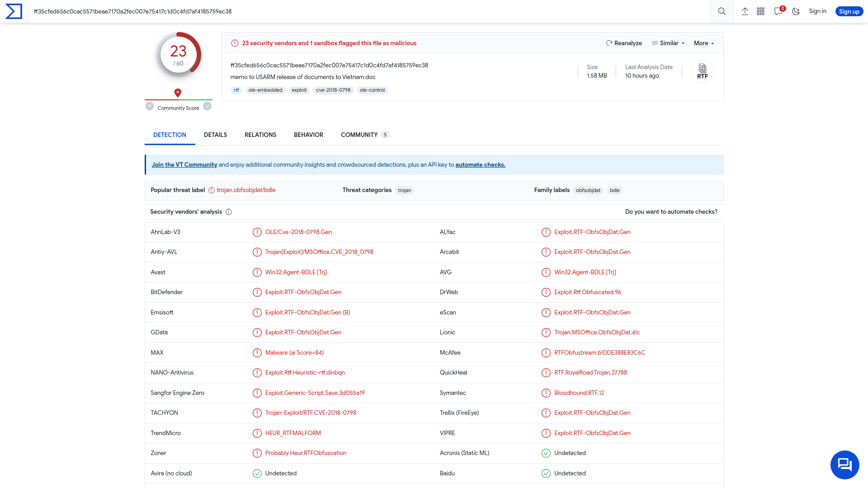The image size is (868, 488).
Task: Click the Similar dropdown icon
Action: (684, 43)
